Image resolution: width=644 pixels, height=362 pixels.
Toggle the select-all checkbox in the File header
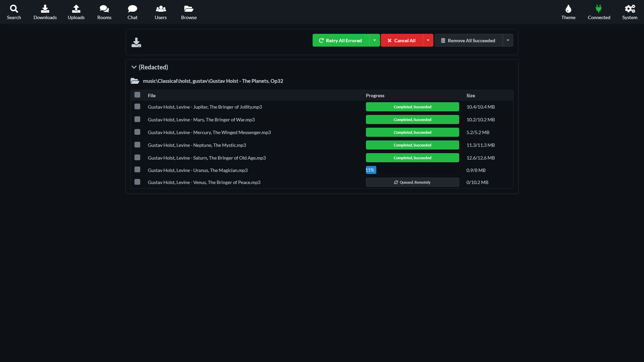137,95
